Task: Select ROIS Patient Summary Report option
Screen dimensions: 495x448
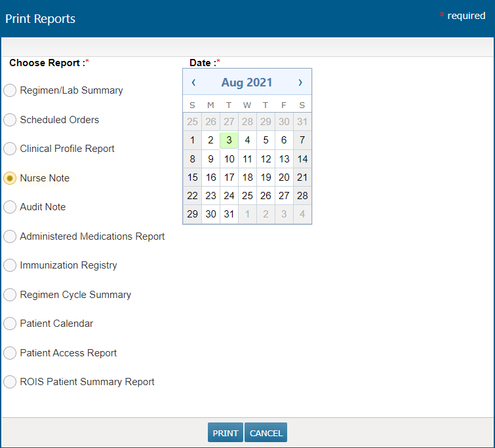Action: coord(10,382)
